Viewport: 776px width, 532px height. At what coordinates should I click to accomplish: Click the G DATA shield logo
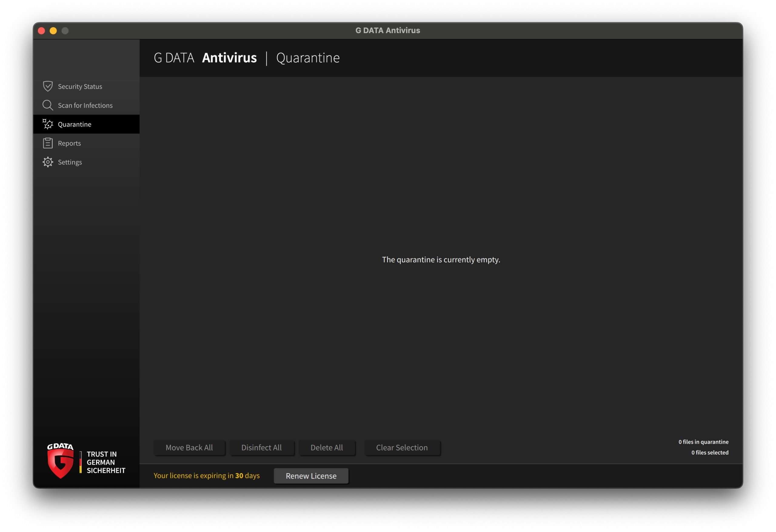tap(60, 461)
